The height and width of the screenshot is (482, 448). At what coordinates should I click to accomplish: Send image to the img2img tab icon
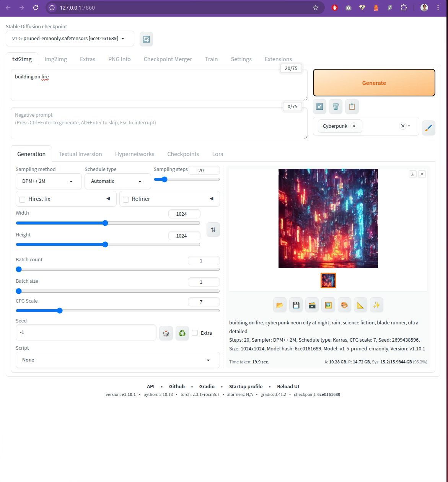click(328, 305)
